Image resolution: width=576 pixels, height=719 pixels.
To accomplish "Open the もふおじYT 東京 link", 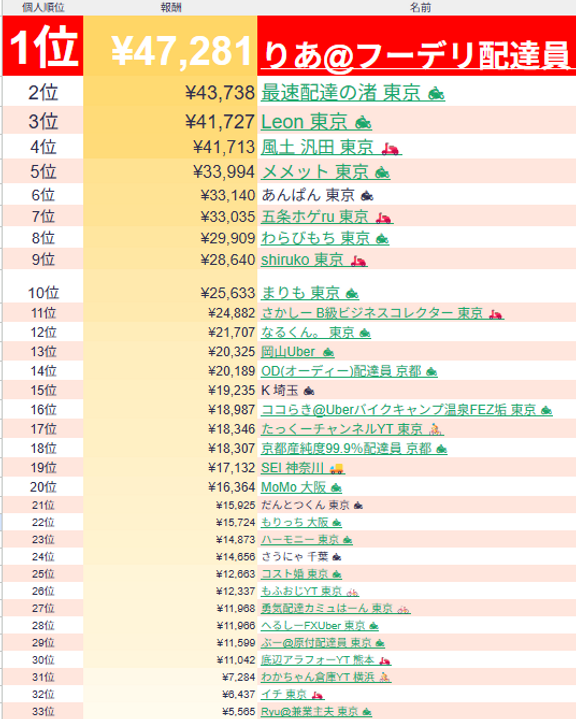I will 310,591.
